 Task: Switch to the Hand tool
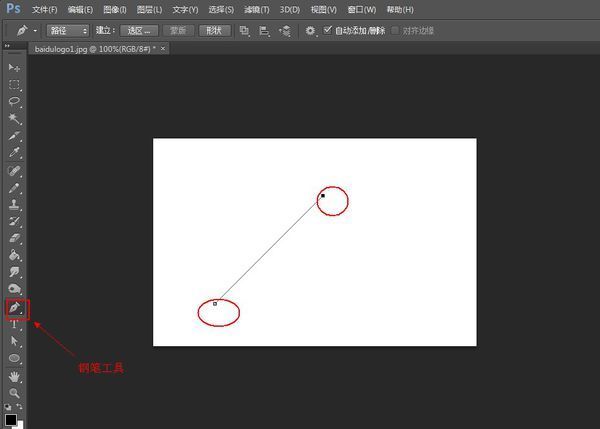click(x=14, y=376)
